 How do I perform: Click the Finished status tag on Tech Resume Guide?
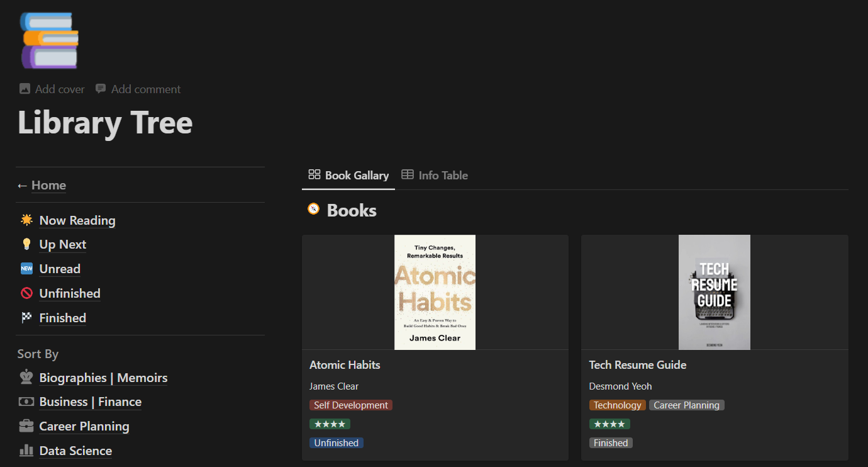point(611,443)
